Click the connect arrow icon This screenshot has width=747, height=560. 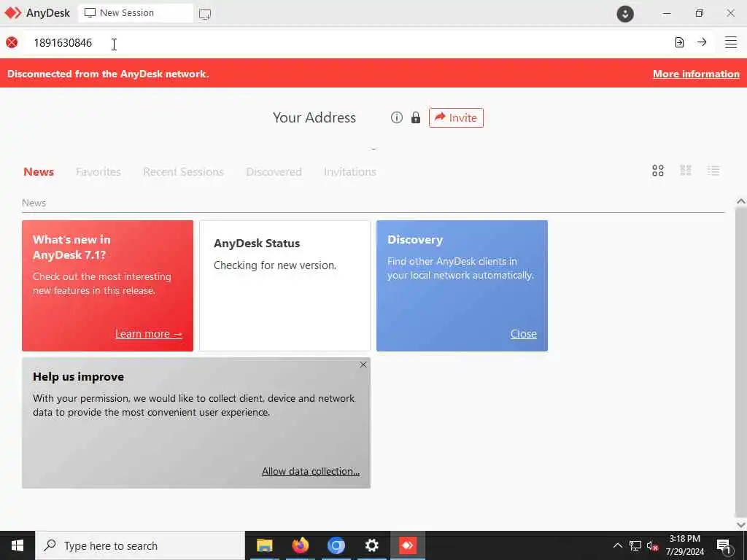coord(702,42)
